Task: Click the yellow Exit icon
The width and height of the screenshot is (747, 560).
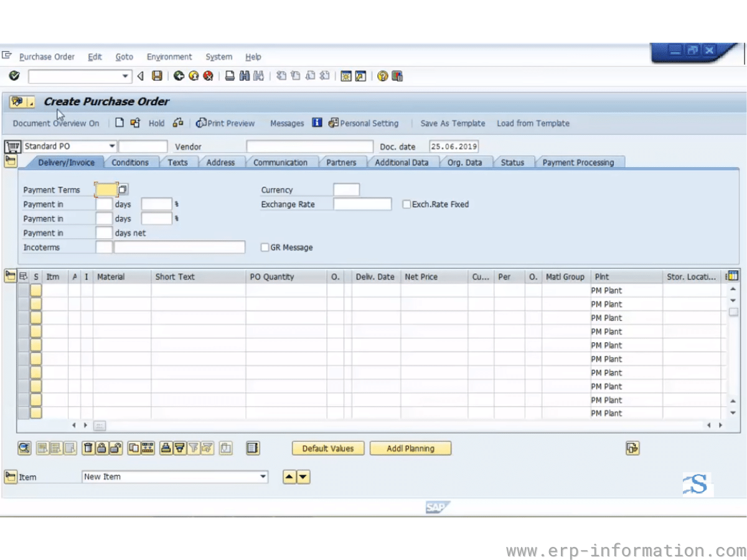Action: (x=194, y=76)
